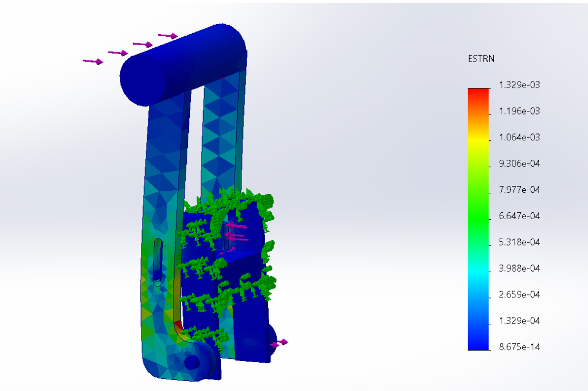588x391 pixels.
Task: Click the blue cylindrical handle of the model
Action: pos(183,65)
